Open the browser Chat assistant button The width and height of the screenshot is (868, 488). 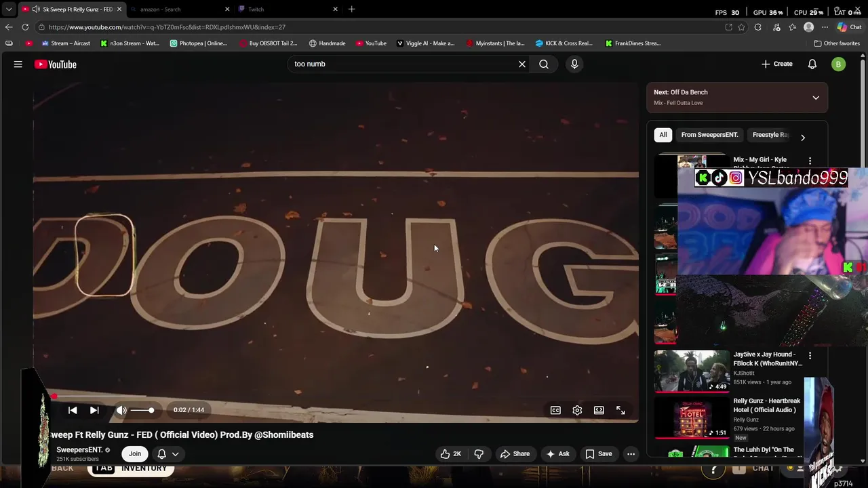pyautogui.click(x=849, y=27)
